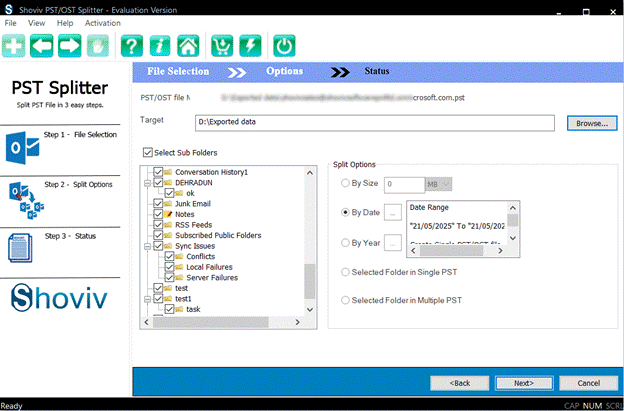This screenshot has height=411, width=624.
Task: Click folder tree vertical scrollbar thumb
Action: (x=310, y=281)
